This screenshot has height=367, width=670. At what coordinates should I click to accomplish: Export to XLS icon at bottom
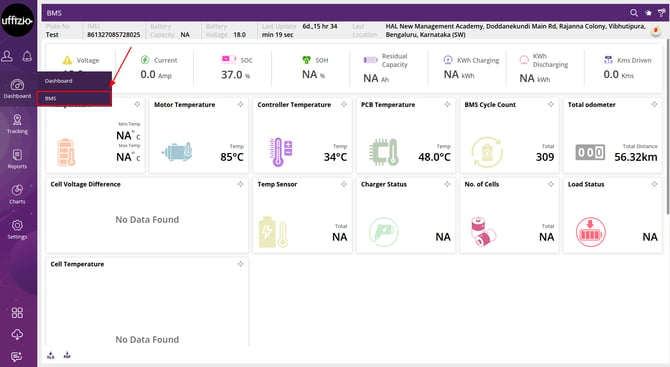(51, 355)
